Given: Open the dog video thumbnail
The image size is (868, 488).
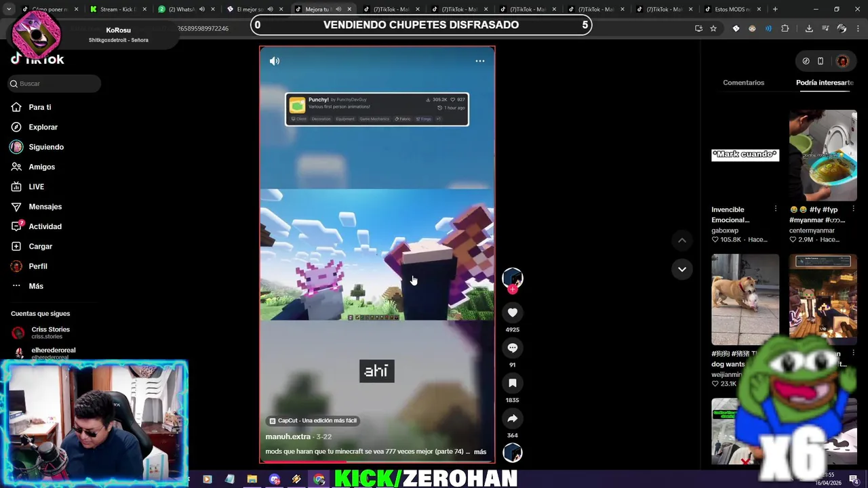Looking at the screenshot, I should click(x=745, y=300).
